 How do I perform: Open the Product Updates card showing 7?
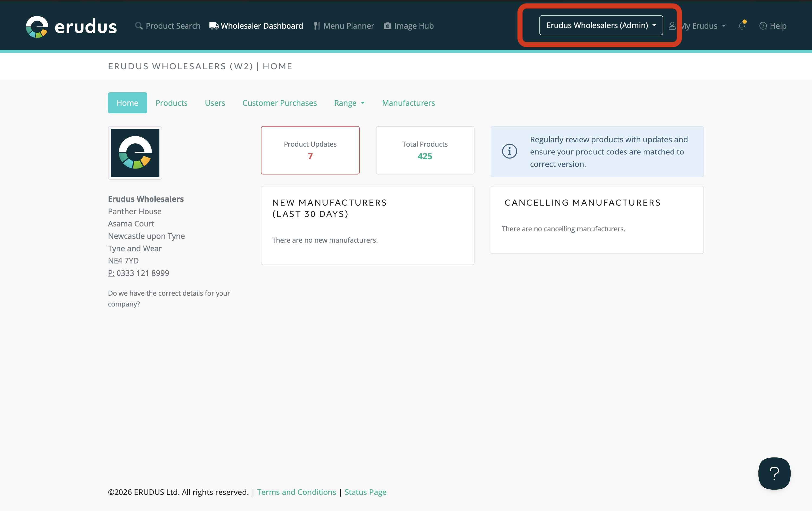(310, 150)
